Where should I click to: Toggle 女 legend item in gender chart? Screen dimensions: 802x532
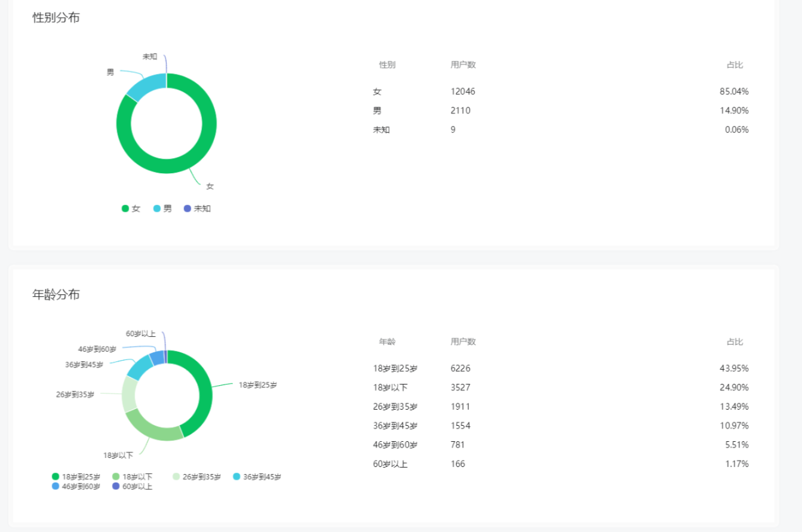point(131,208)
